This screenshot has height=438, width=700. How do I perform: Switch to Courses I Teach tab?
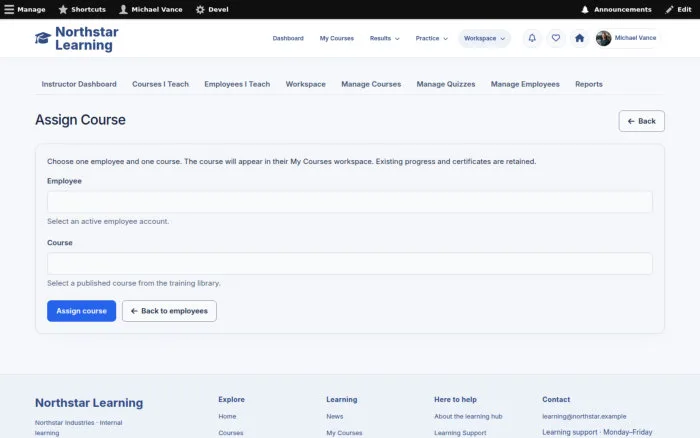(160, 84)
